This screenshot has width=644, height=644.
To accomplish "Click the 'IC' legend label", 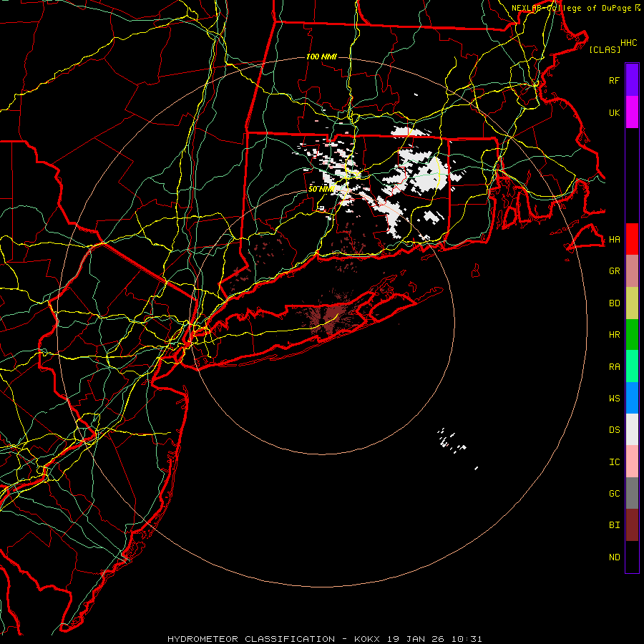I will (x=614, y=462).
